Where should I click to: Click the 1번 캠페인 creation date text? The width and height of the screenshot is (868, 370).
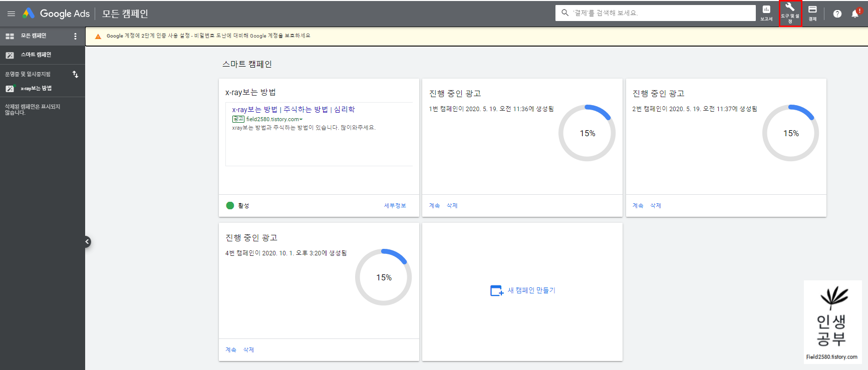point(491,109)
